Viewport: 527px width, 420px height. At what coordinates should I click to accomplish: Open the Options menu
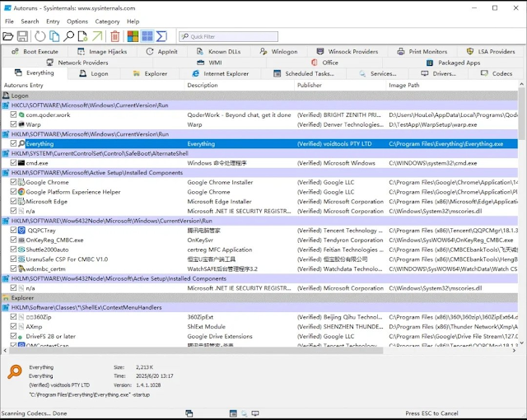point(77,21)
